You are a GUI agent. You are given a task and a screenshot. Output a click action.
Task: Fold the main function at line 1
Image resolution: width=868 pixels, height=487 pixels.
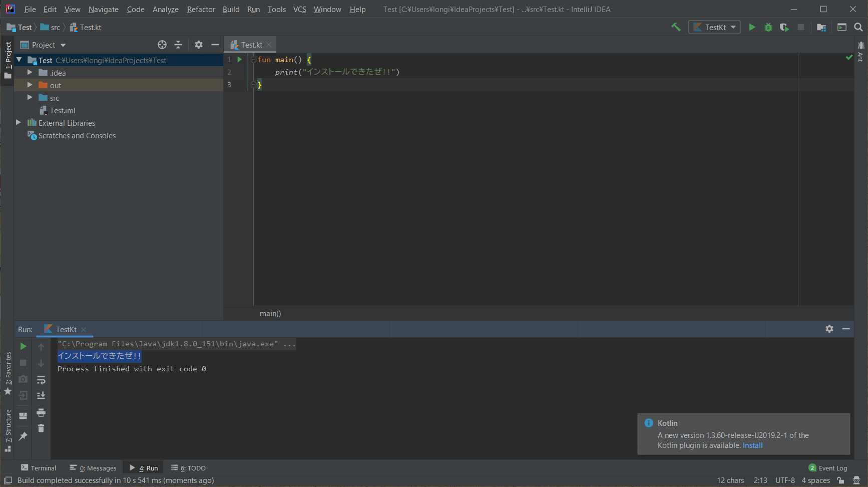253,60
